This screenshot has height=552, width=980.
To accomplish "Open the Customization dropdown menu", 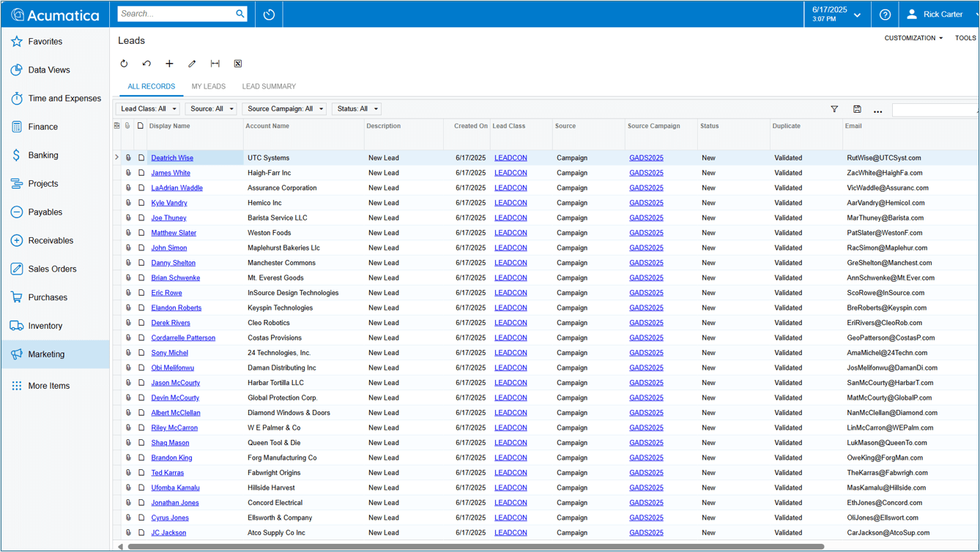I will tap(913, 38).
